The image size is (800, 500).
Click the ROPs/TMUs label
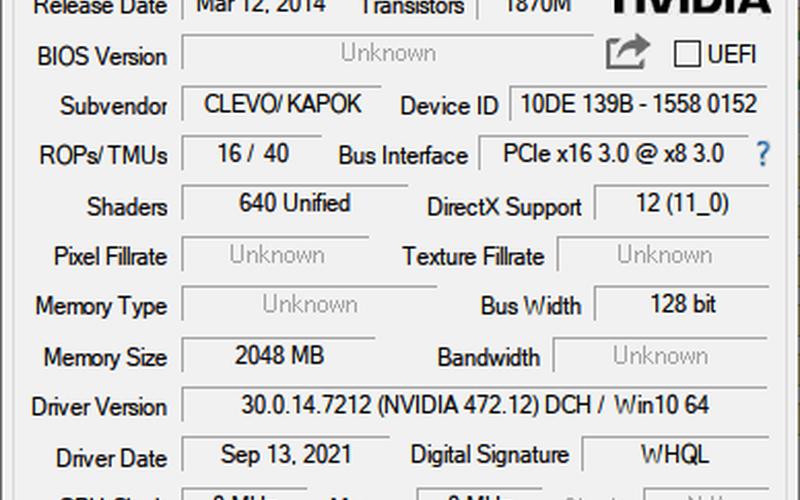[104, 155]
